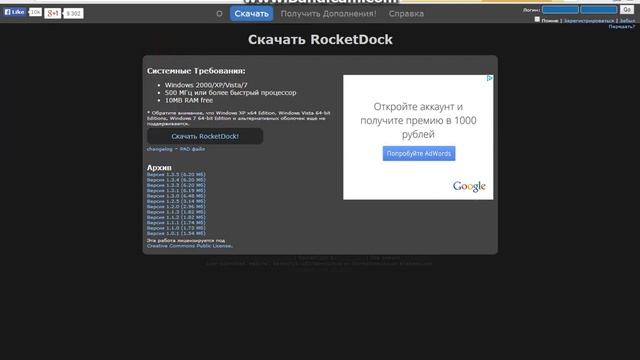
Task: Open the Creative Commons Public License link
Action: tap(190, 246)
